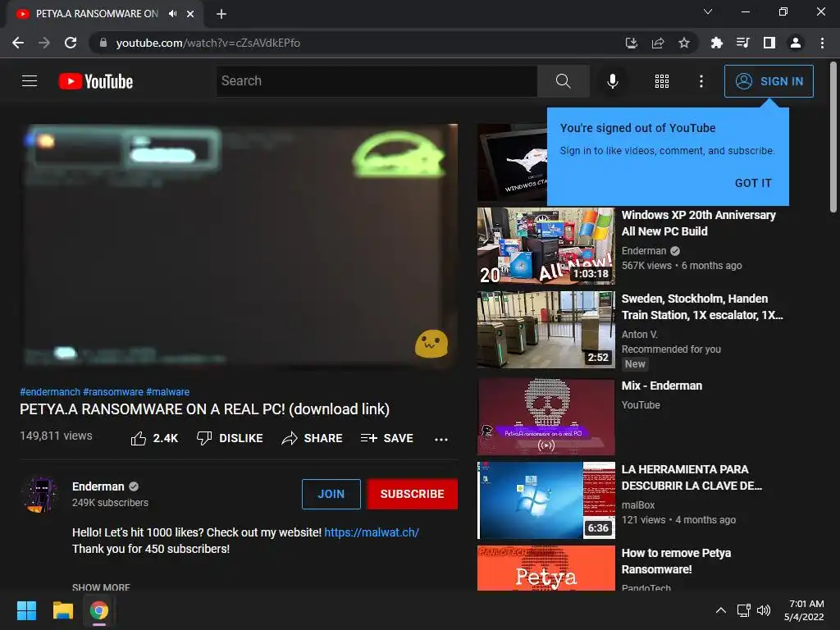Go back to previous page
This screenshot has width=840, height=630.
[18, 43]
